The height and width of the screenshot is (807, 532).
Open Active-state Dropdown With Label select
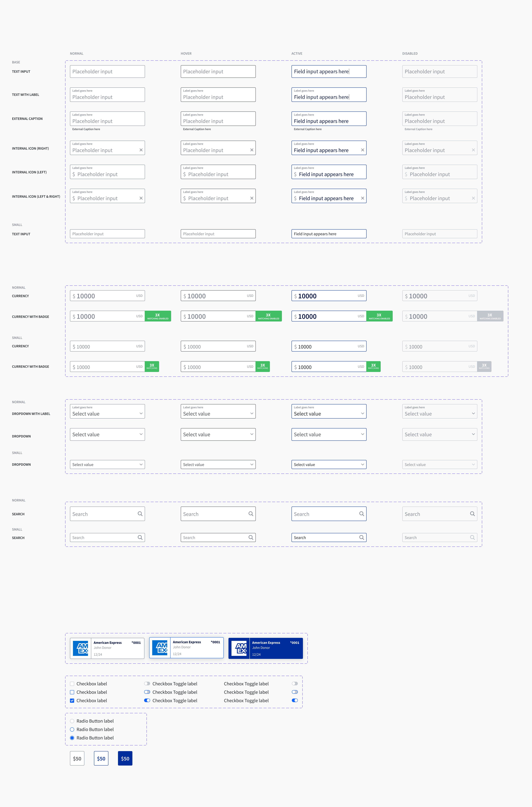pyautogui.click(x=329, y=411)
